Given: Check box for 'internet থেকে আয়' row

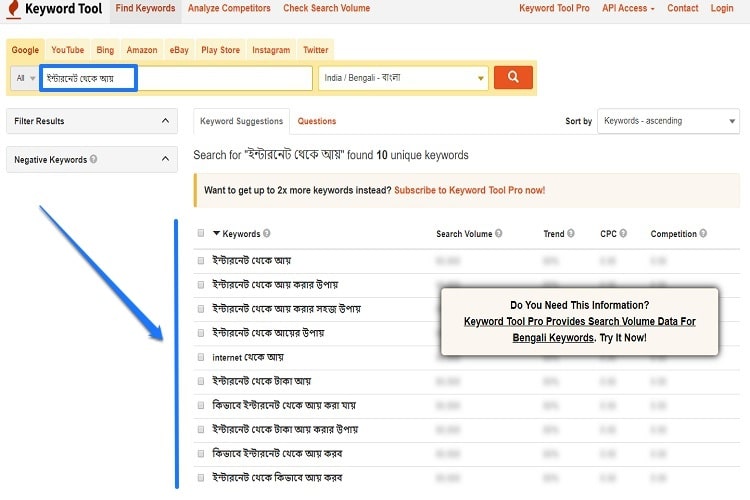Looking at the screenshot, I should click(x=201, y=357).
